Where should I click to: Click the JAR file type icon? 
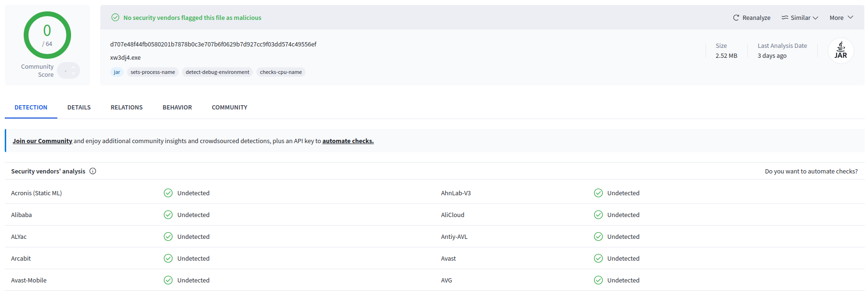[x=841, y=50]
